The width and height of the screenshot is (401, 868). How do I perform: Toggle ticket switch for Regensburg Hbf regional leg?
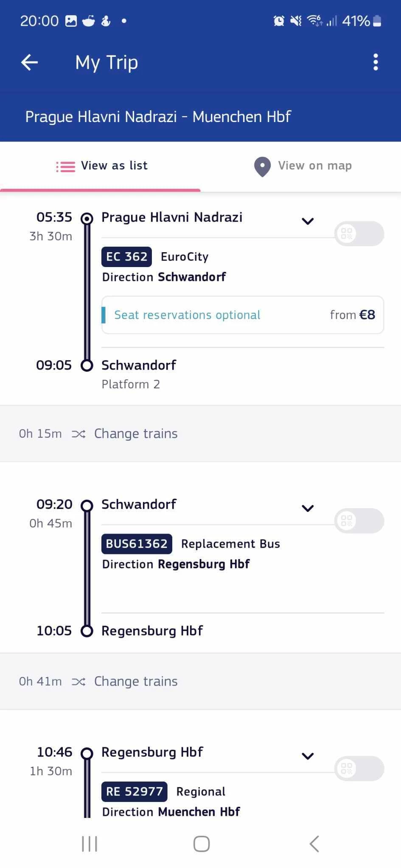(x=359, y=768)
